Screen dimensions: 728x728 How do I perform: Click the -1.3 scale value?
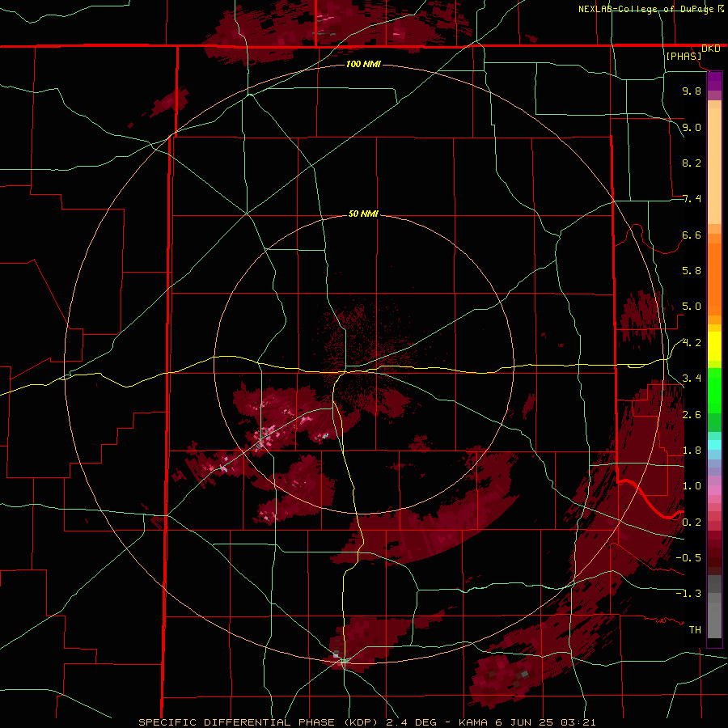click(x=688, y=594)
